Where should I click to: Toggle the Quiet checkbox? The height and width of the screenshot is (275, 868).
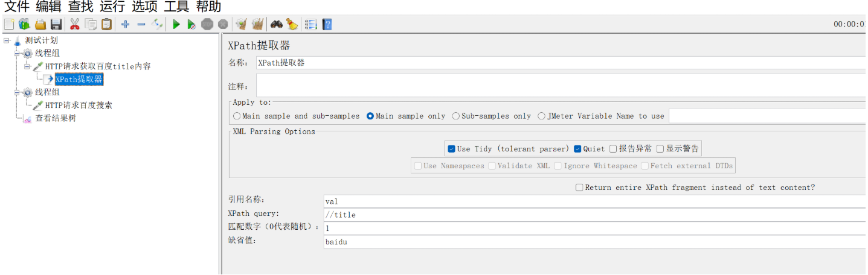577,148
